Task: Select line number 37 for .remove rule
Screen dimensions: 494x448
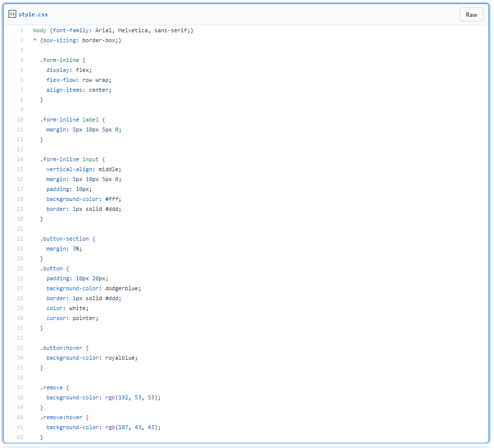Action: click(x=20, y=387)
